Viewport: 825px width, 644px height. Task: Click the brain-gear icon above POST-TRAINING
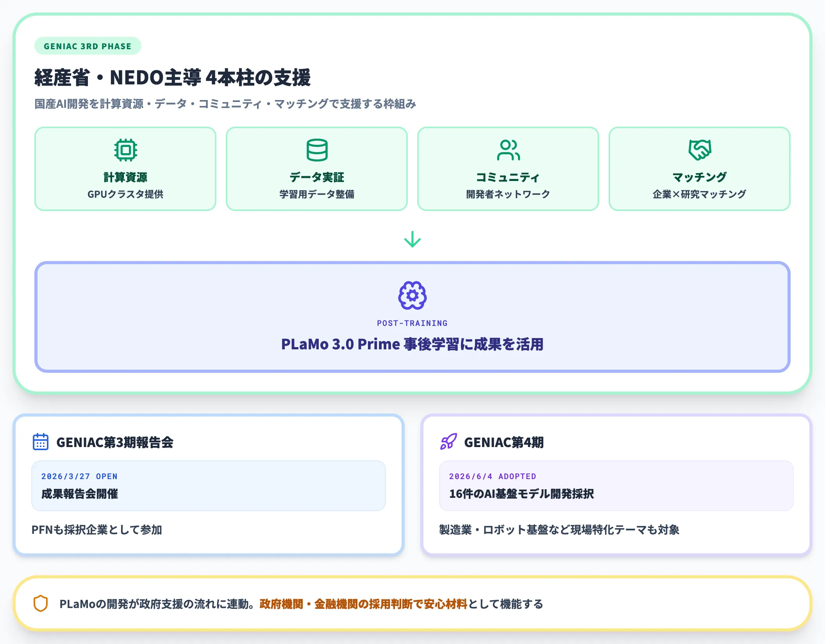click(412, 295)
